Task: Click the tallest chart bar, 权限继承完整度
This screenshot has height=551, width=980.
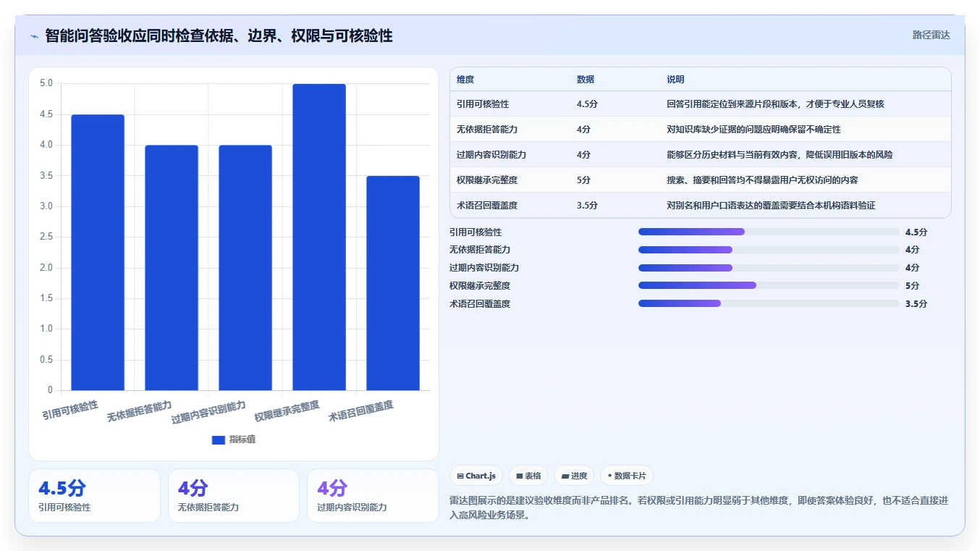Action: (x=319, y=237)
